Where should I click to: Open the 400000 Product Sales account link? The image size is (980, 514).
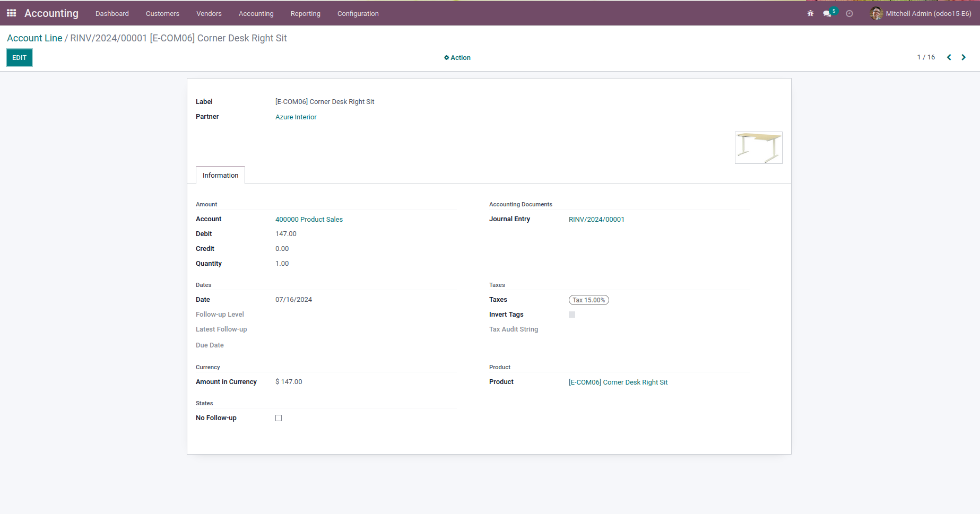click(x=309, y=220)
